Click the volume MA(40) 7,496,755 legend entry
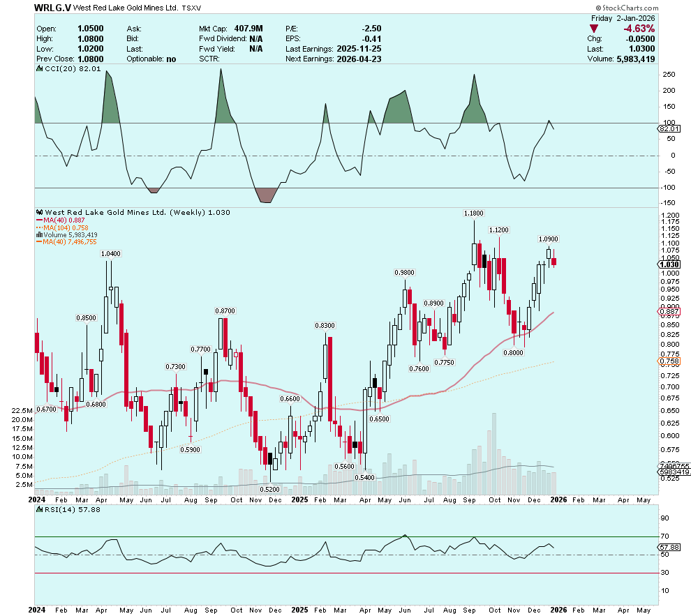This screenshot has height=616, width=691. (x=66, y=242)
